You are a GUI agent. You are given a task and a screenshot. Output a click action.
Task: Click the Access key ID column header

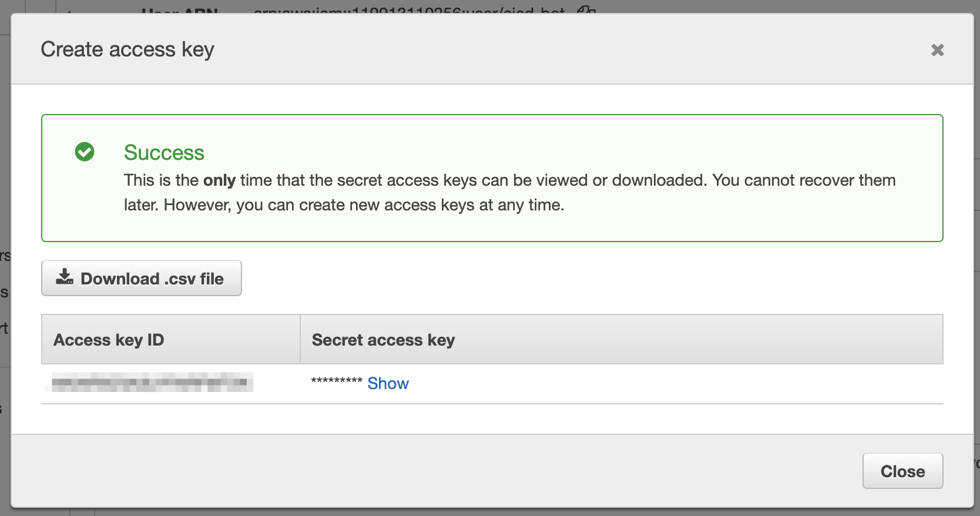[x=109, y=340]
